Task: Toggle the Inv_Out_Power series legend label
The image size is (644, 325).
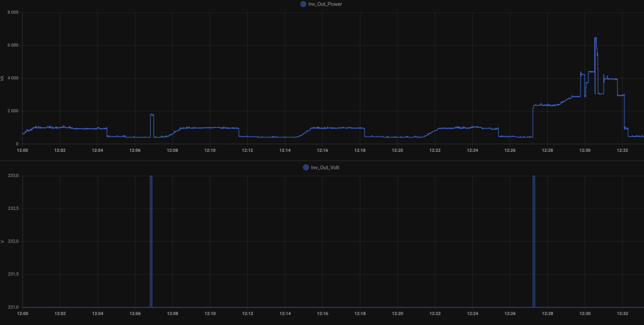Action: (325, 4)
